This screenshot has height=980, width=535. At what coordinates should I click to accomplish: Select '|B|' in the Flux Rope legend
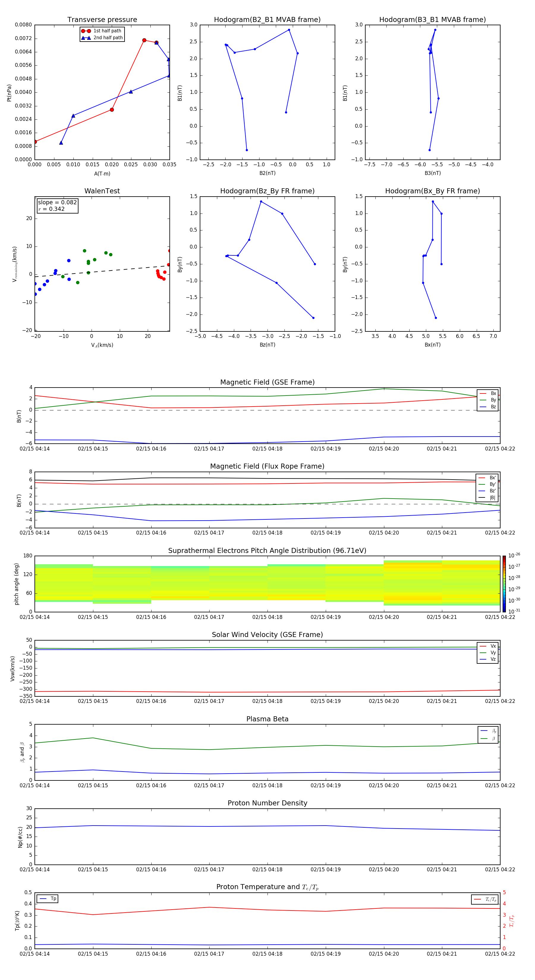[487, 498]
